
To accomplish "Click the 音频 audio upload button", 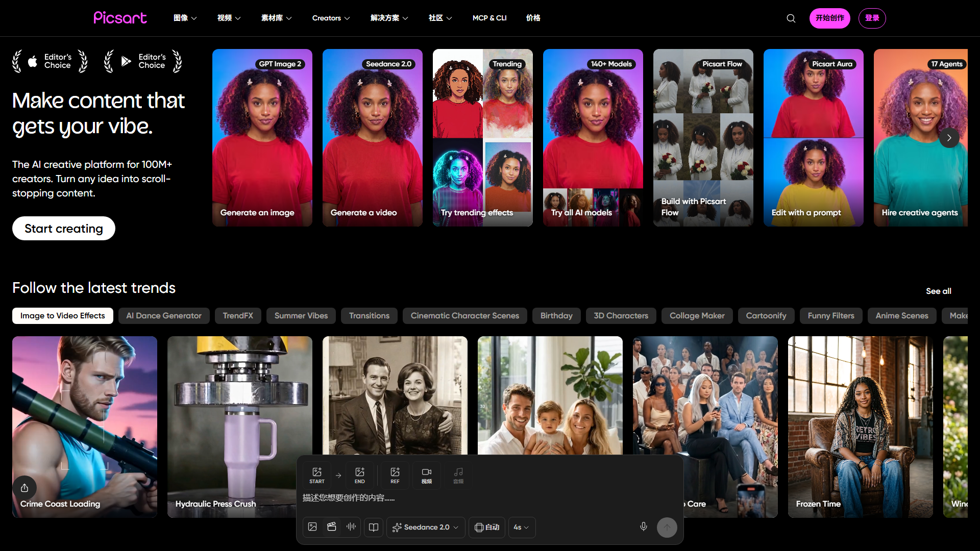I will (x=458, y=475).
